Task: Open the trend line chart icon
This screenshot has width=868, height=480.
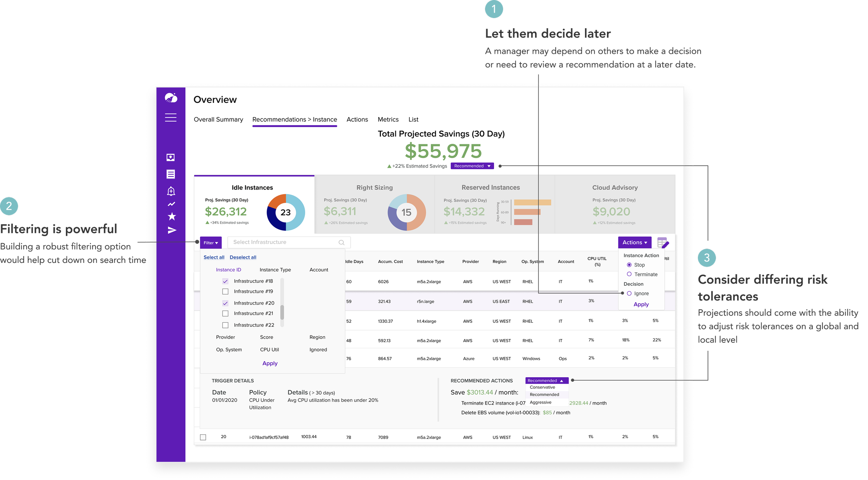Action: click(171, 204)
